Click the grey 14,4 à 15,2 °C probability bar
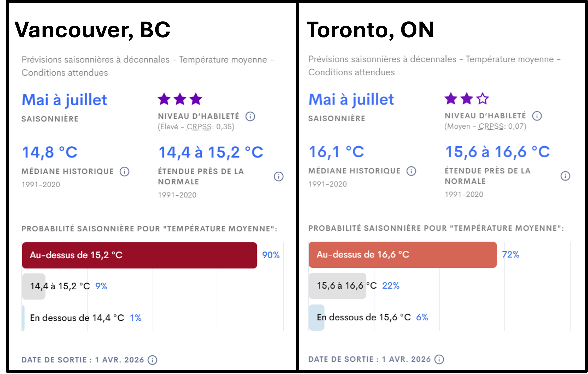 point(34,286)
